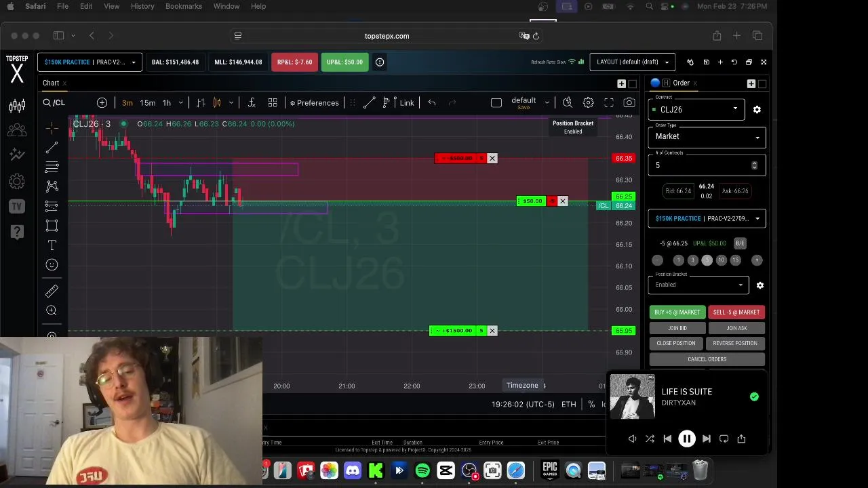This screenshot has width=868, height=488.
Task: Click the CLOSE POSITION button
Action: tap(676, 343)
